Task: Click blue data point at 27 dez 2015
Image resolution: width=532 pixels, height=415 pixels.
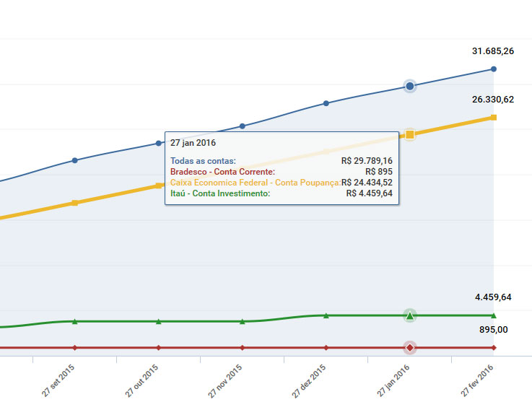Action: coord(326,103)
